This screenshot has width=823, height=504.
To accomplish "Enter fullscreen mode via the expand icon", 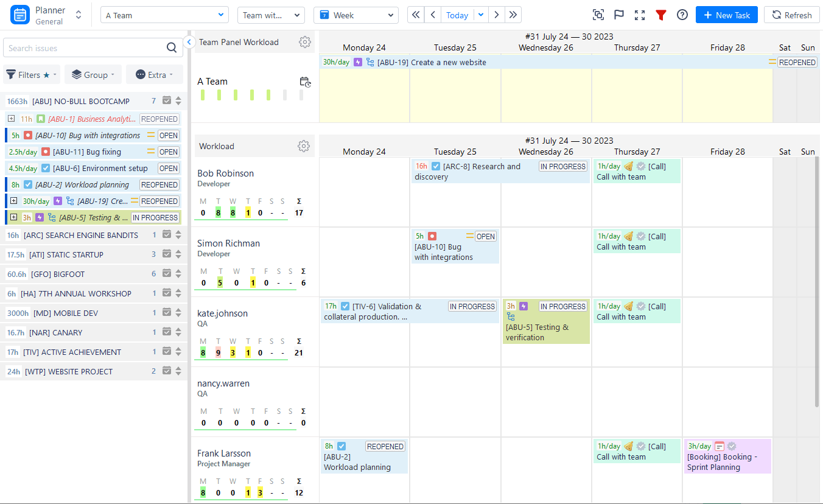I will (x=640, y=14).
